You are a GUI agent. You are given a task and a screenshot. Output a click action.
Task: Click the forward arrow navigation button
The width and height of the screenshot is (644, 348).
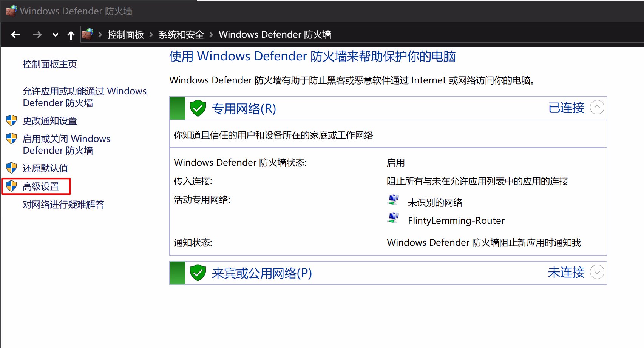tap(37, 35)
